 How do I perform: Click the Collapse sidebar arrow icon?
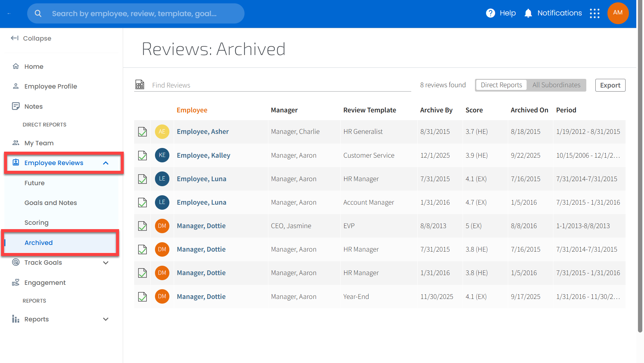pyautogui.click(x=14, y=38)
